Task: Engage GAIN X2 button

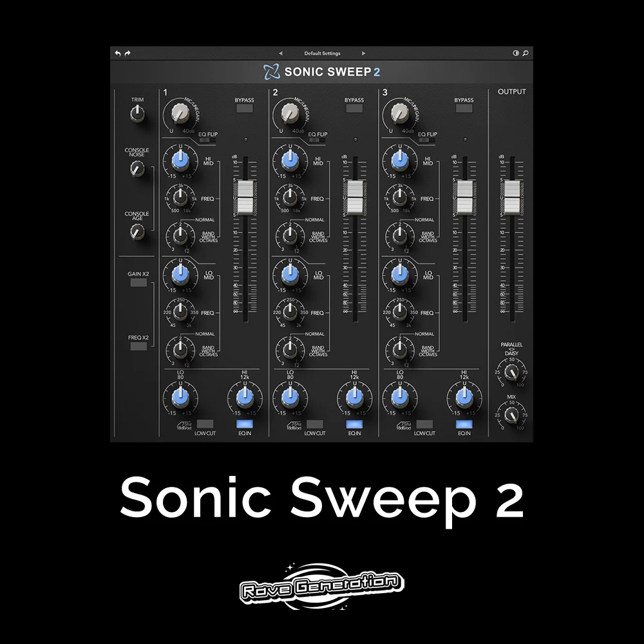Action: point(137,281)
